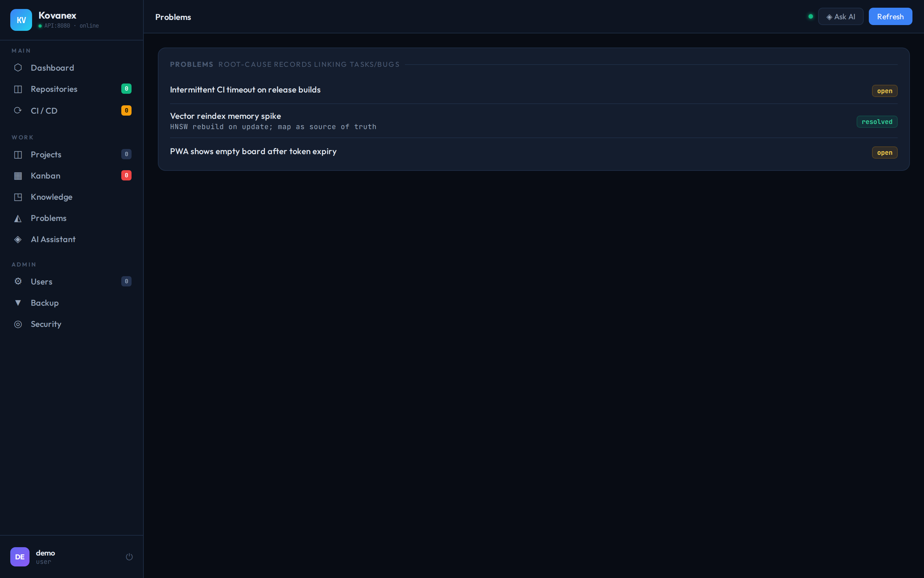The height and width of the screenshot is (578, 924).
Task: Click the Knowledge sidebar icon
Action: point(18,197)
